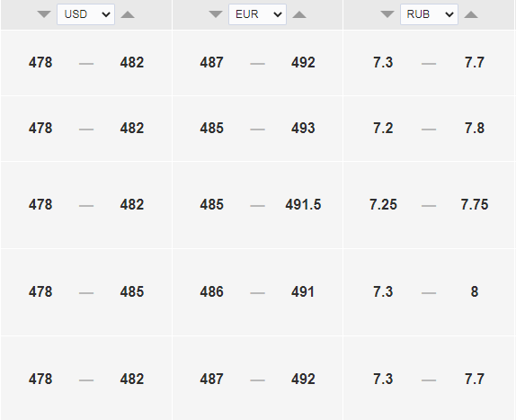Click the 485 USD sell rate

tap(132, 292)
